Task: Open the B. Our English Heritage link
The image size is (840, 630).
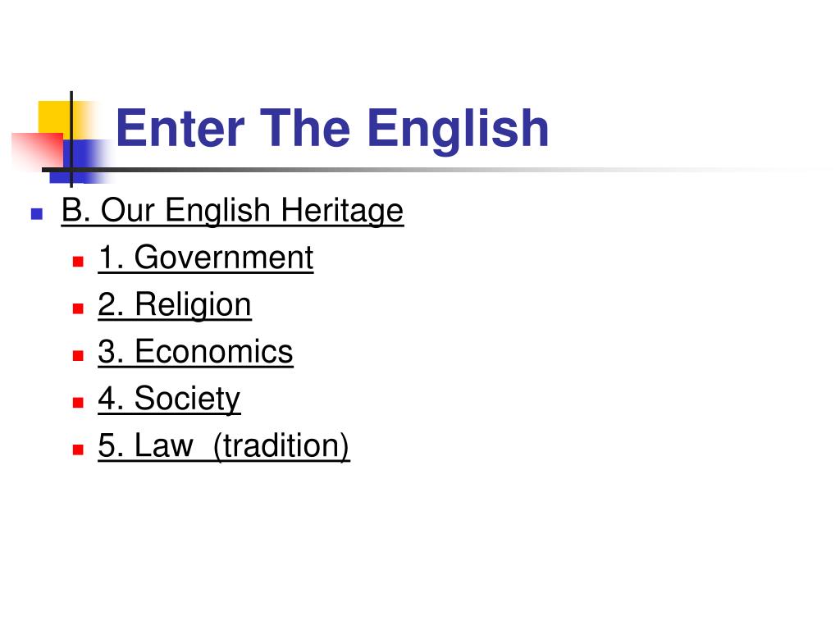Action: click(x=232, y=211)
